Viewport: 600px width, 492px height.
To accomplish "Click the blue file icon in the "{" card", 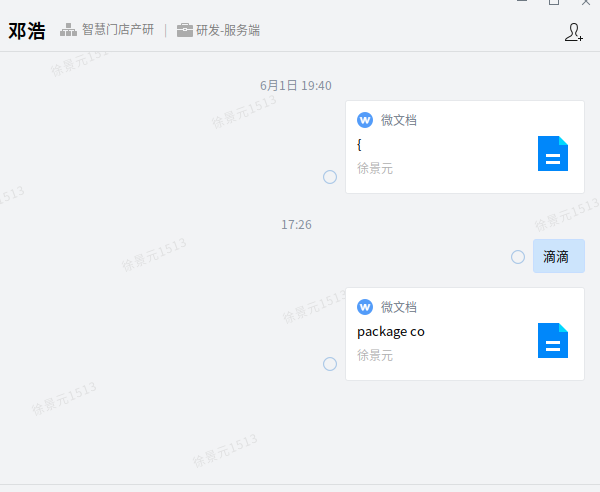I will point(552,153).
